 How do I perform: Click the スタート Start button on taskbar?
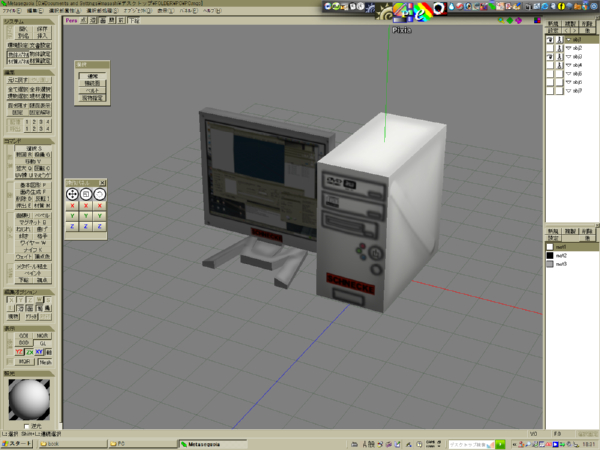tap(17, 442)
